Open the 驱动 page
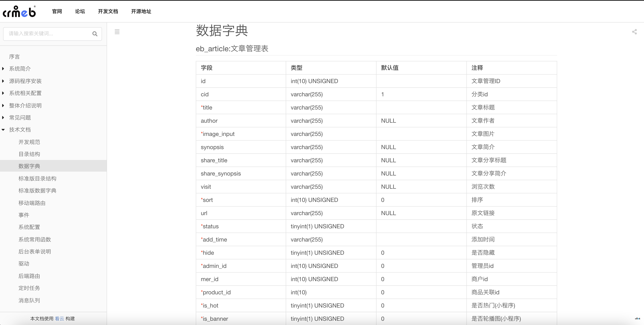Image resolution: width=644 pixels, height=325 pixels. 24,264
